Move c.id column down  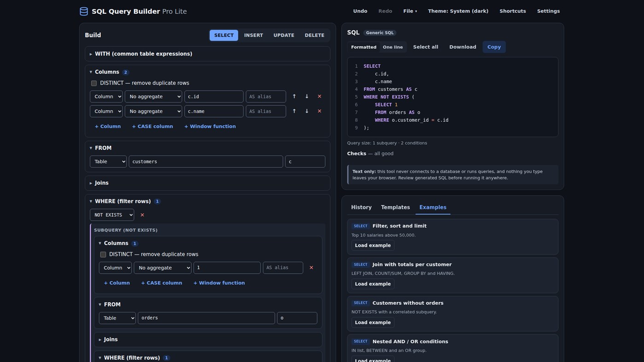point(307,97)
